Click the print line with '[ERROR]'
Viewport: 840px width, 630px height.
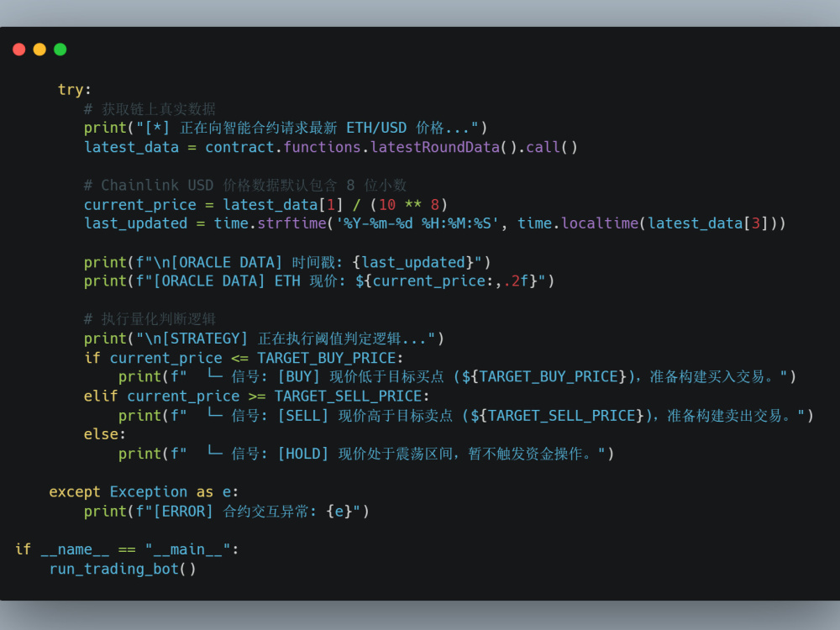pos(227,512)
